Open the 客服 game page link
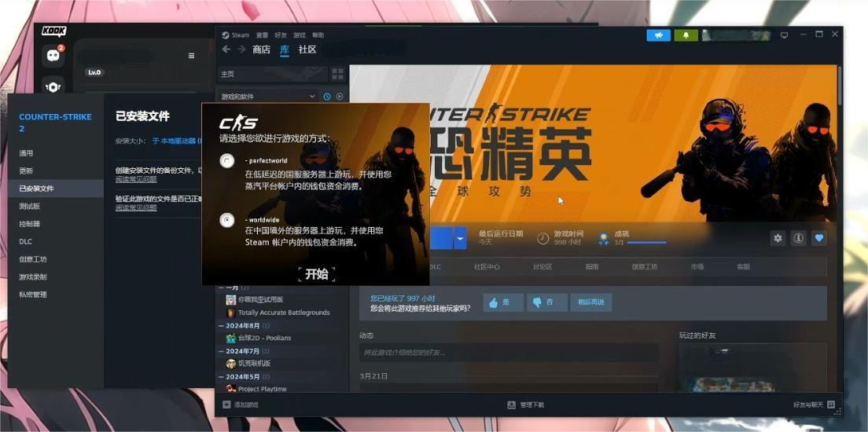Screen dimensions: 868x432 point(743,266)
